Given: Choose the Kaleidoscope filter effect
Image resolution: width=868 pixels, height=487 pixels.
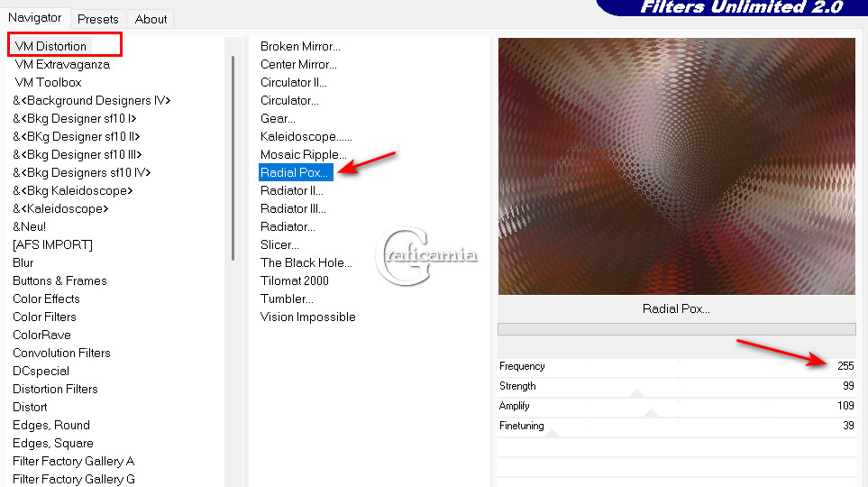Looking at the screenshot, I should pyautogui.click(x=306, y=136).
